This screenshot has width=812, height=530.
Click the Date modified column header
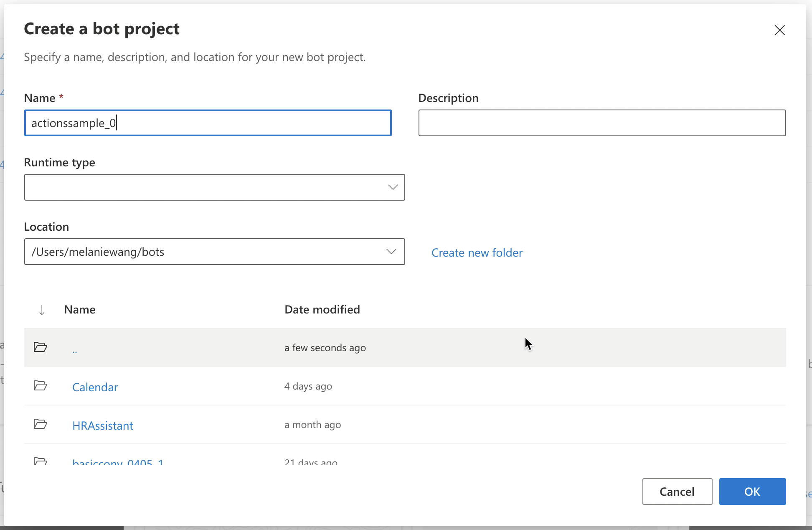(x=322, y=309)
